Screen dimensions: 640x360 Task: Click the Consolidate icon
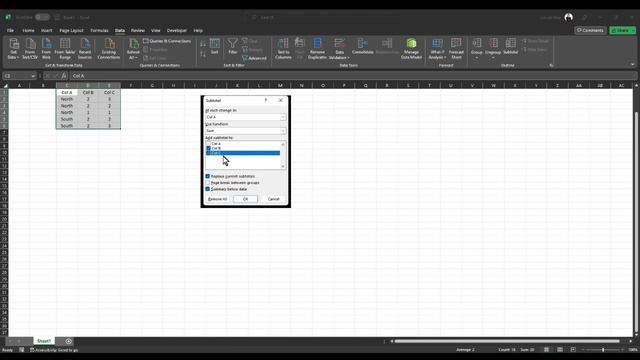(362, 46)
